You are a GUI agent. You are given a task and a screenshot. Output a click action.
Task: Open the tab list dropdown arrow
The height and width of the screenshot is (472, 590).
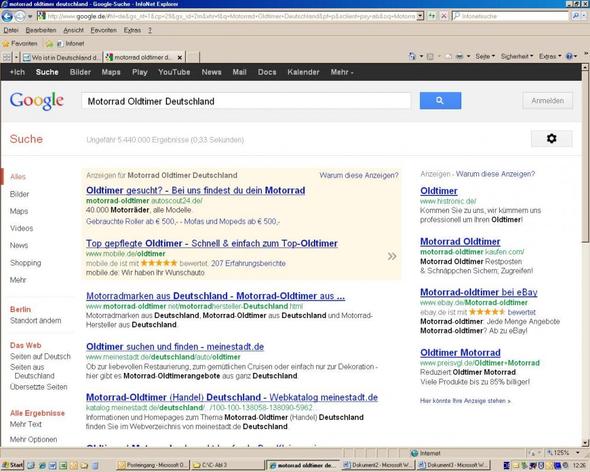16,57
